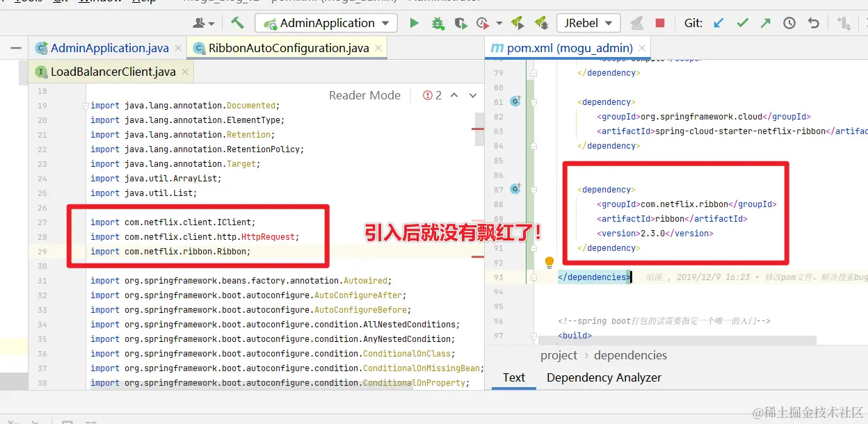Close the RibbonAutoConfiguration.java tab
Image resolution: width=868 pixels, height=424 pixels.
[x=378, y=48]
